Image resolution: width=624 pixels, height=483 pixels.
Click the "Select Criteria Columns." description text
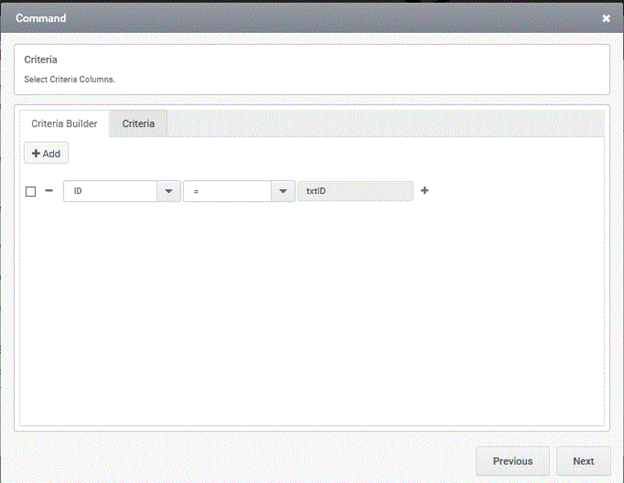pyautogui.click(x=70, y=78)
